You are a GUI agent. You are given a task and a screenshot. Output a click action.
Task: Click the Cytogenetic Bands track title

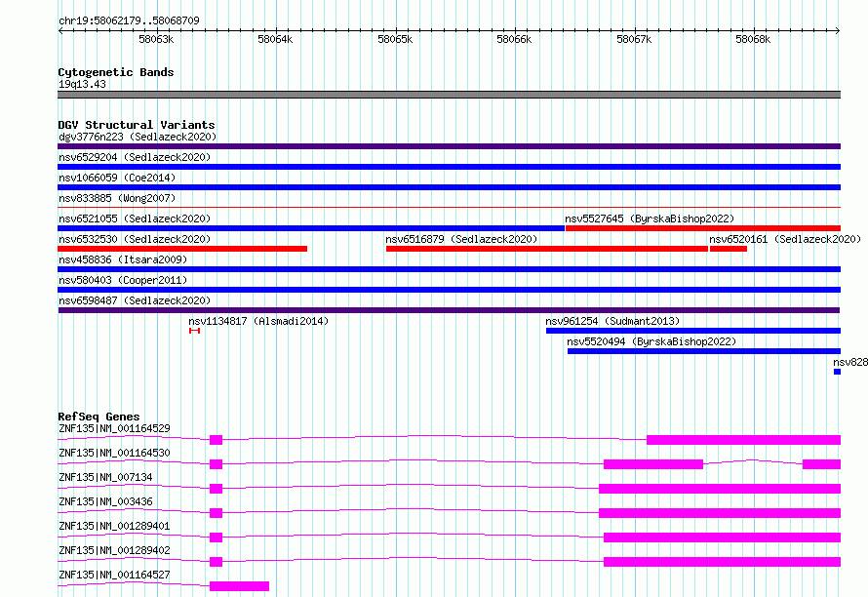[x=116, y=72]
